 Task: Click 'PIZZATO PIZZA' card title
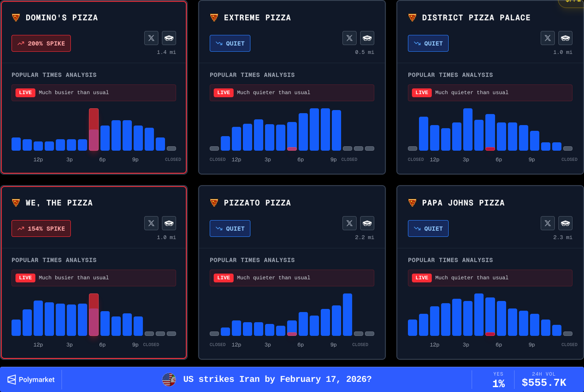[257, 203]
